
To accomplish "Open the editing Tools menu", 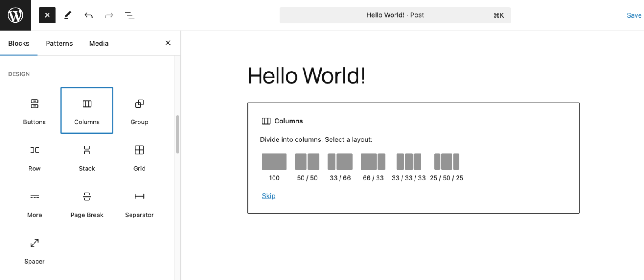I will [x=68, y=15].
